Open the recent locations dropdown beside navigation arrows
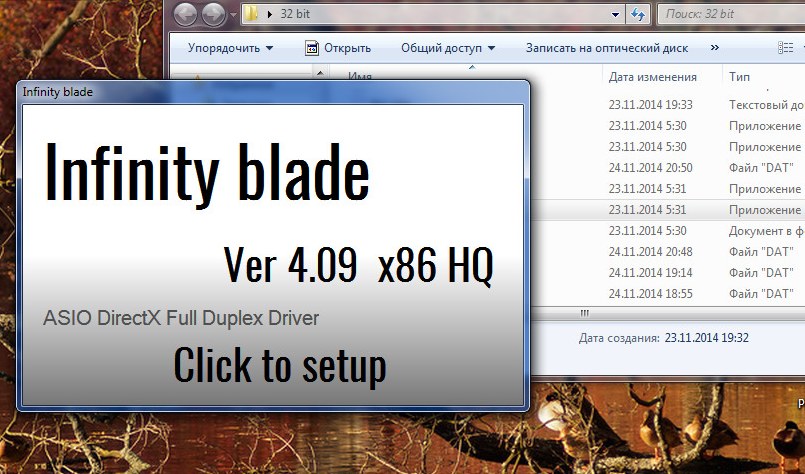 click(x=233, y=15)
